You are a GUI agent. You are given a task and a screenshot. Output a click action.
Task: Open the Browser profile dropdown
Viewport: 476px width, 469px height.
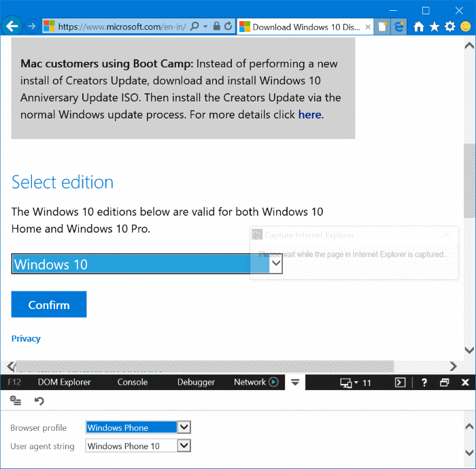pos(138,427)
